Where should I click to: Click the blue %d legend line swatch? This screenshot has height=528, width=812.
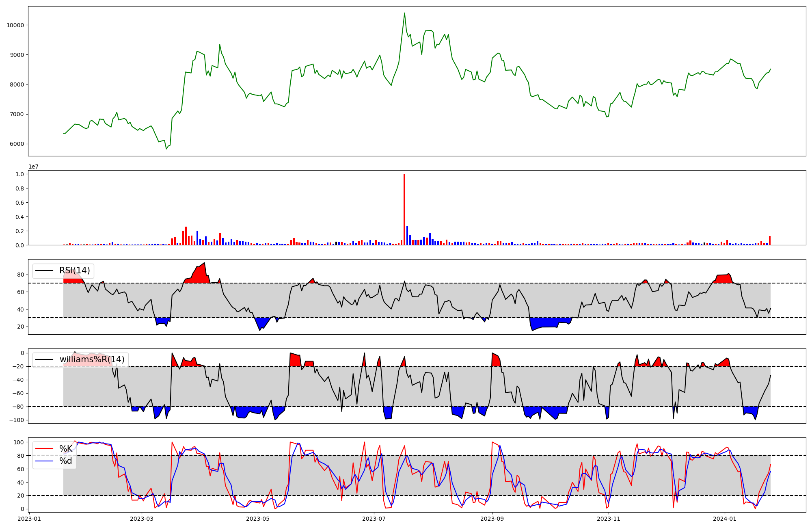tap(45, 461)
